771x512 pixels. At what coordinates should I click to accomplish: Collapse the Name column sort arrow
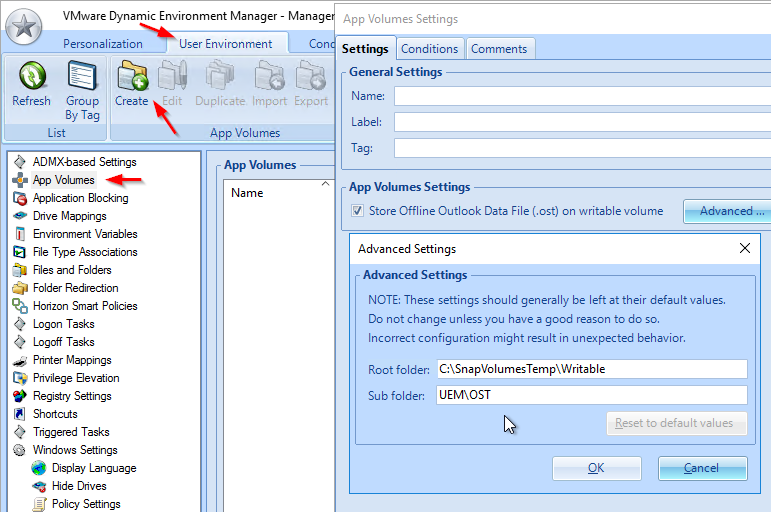(x=325, y=184)
